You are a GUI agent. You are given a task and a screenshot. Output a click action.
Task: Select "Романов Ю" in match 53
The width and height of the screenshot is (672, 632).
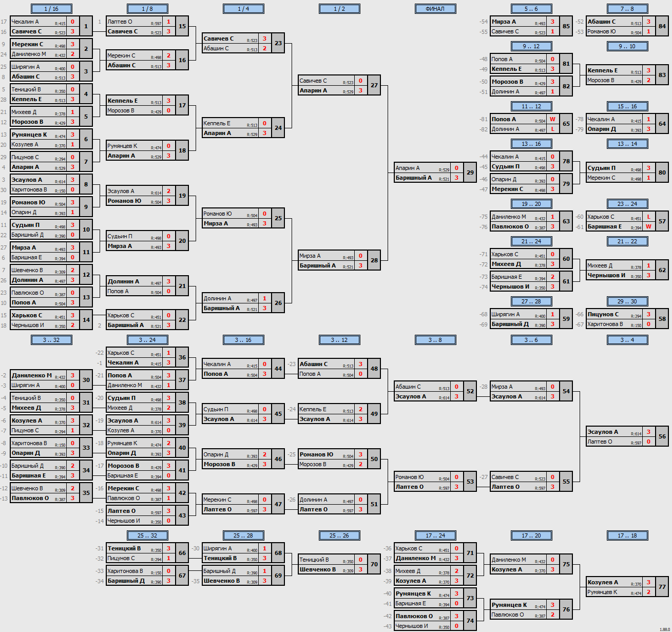(410, 477)
